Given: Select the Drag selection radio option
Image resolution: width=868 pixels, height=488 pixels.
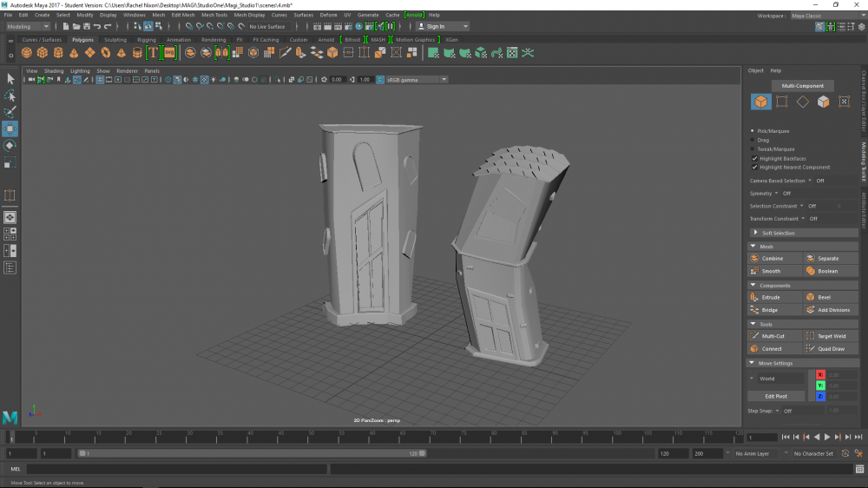Looking at the screenshot, I should click(753, 140).
